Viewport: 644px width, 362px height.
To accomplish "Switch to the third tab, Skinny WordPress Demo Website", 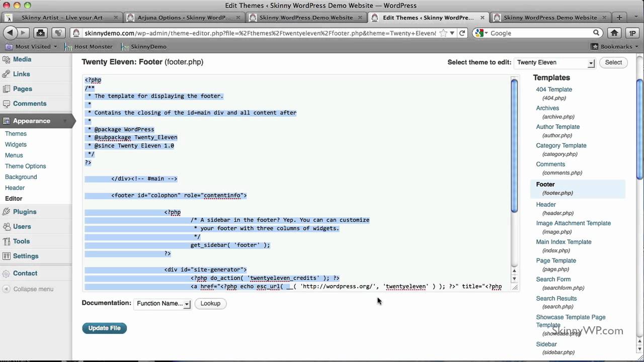I will click(x=306, y=18).
